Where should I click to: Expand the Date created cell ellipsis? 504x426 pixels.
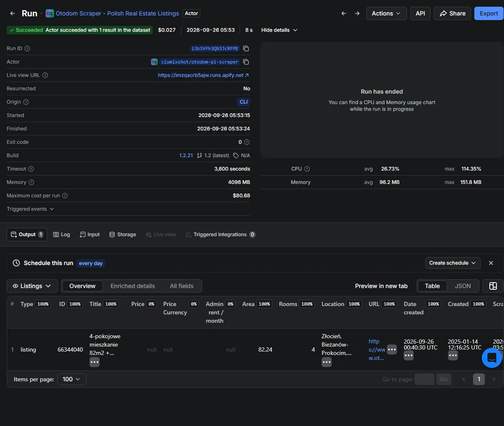[409, 356]
